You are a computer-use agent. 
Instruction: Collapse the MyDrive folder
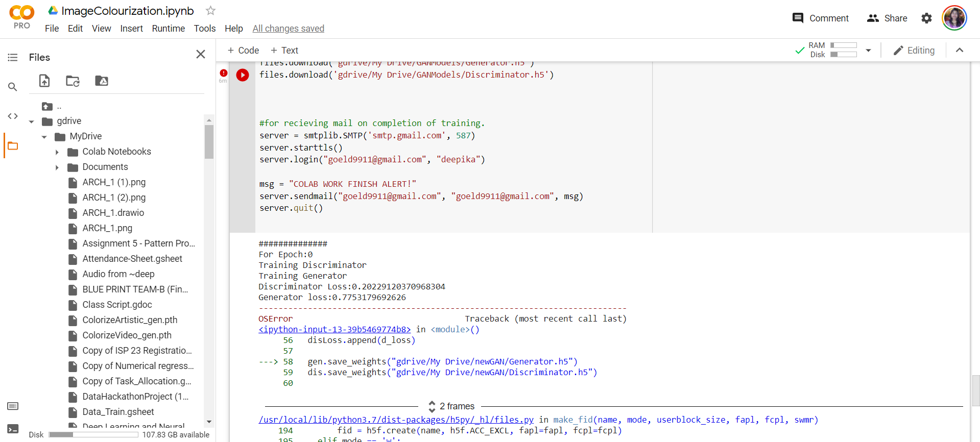(44, 137)
